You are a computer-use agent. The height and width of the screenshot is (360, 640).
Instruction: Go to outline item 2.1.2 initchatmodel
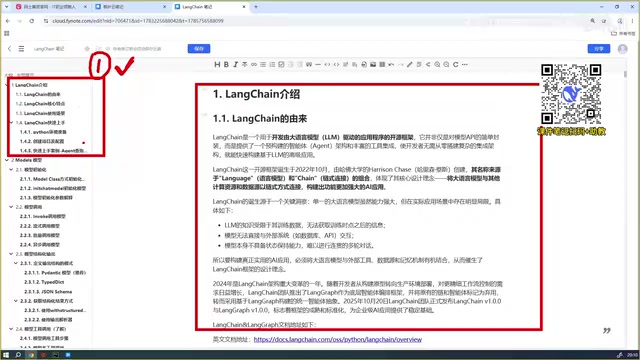53,188
